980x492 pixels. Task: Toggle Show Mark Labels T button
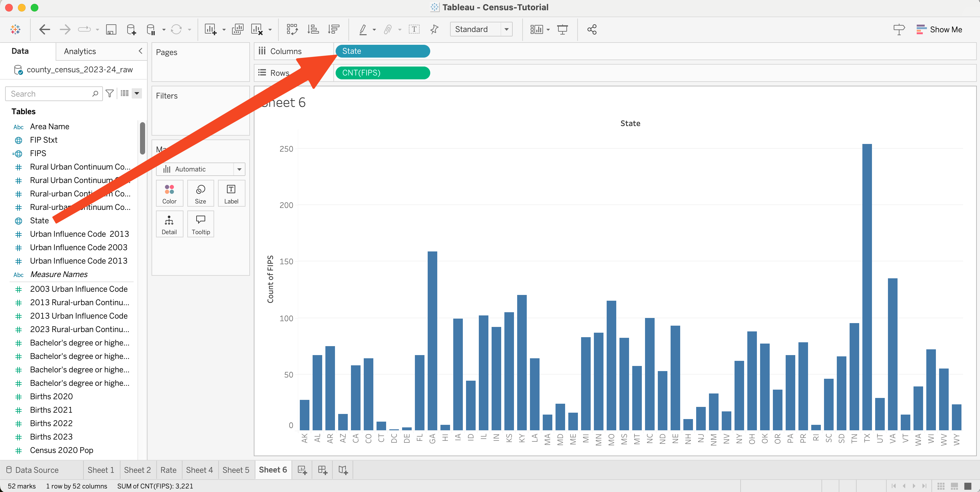click(414, 29)
